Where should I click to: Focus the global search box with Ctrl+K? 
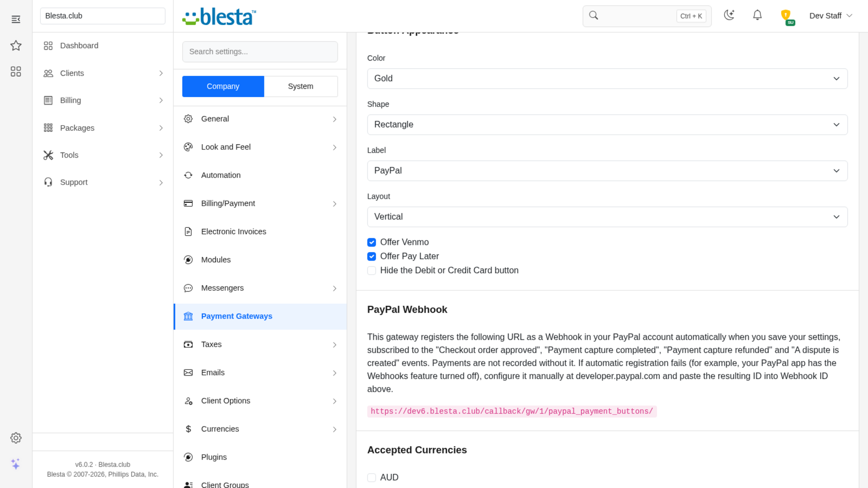point(647,16)
